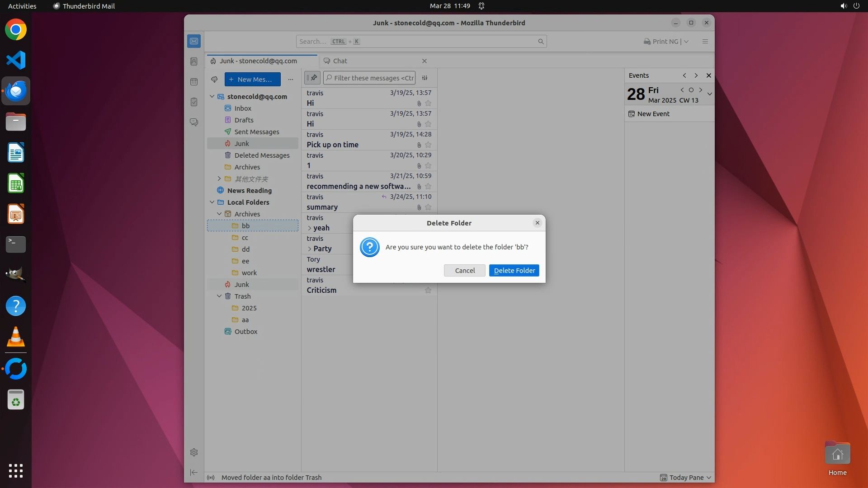The image size is (868, 488).
Task: Open the Tasks space icon
Action: point(194,102)
